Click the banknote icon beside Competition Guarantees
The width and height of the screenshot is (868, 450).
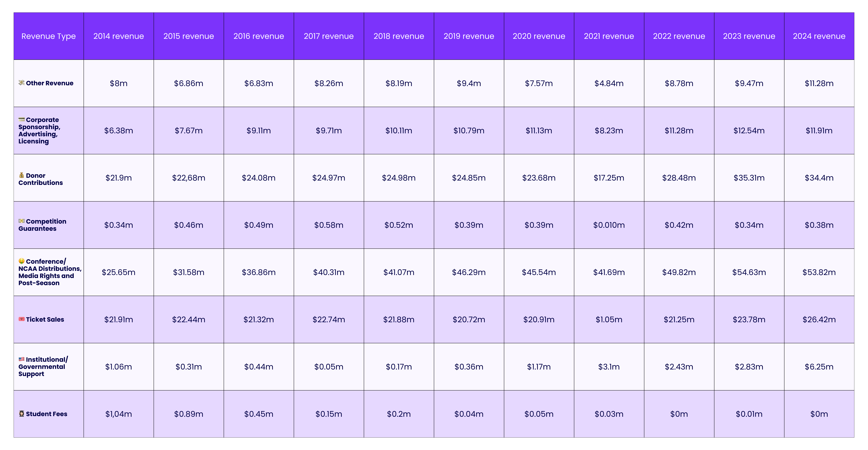pos(22,221)
